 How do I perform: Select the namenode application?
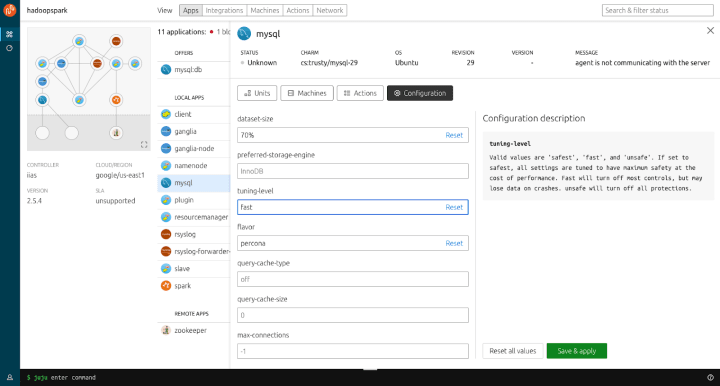click(x=193, y=166)
